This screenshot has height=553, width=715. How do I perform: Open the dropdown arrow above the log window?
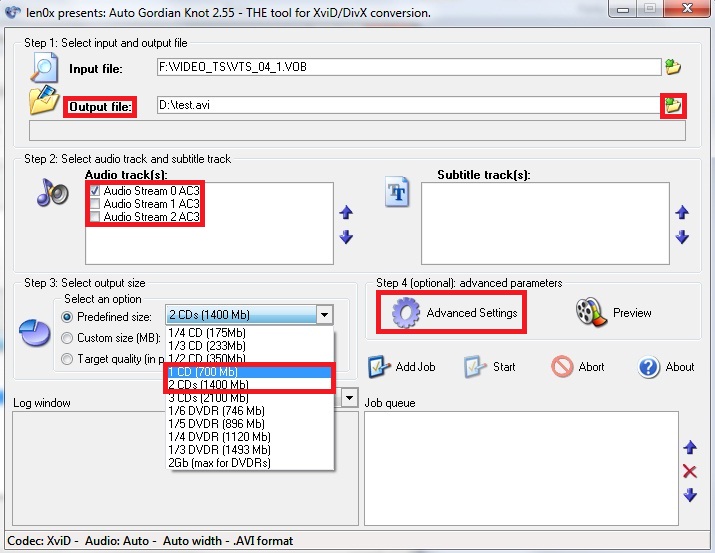(349, 398)
